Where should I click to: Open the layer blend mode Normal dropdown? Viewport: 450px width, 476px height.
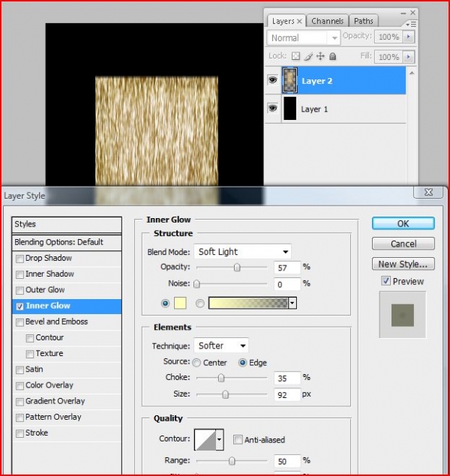(304, 38)
